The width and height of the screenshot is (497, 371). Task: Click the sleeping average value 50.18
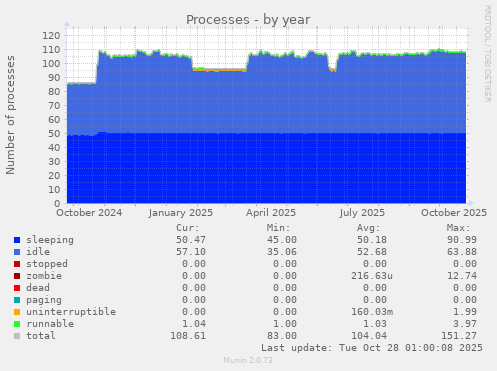pyautogui.click(x=372, y=240)
